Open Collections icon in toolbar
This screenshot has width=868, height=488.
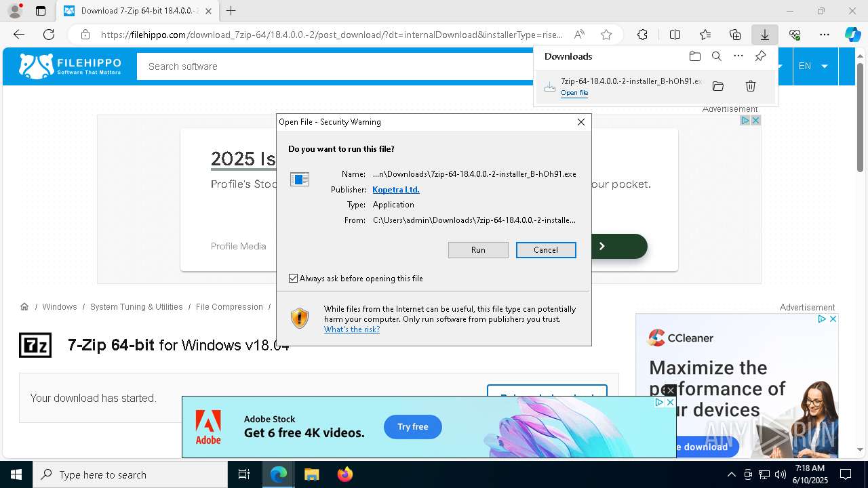(735, 35)
